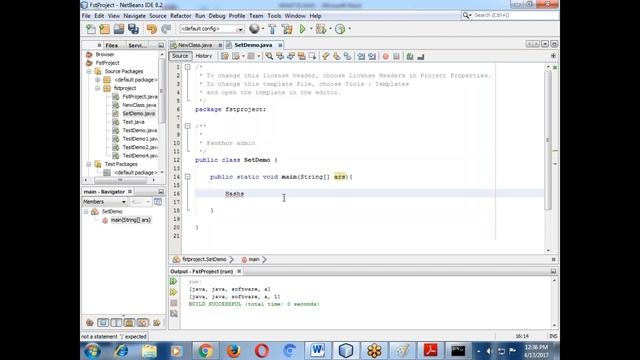
Task: Click the Build Project hammer icon
Action: tap(272, 29)
